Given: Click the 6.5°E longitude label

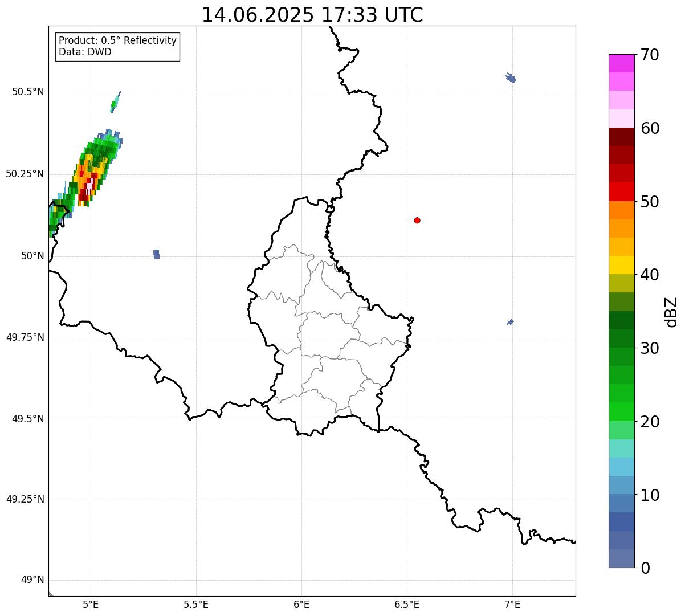Looking at the screenshot, I should (407, 604).
